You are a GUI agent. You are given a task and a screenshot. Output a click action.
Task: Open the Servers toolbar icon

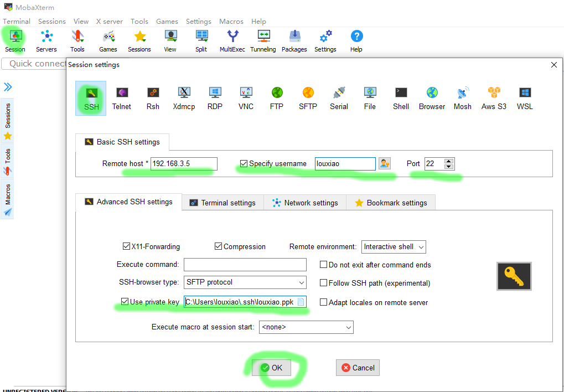point(46,42)
